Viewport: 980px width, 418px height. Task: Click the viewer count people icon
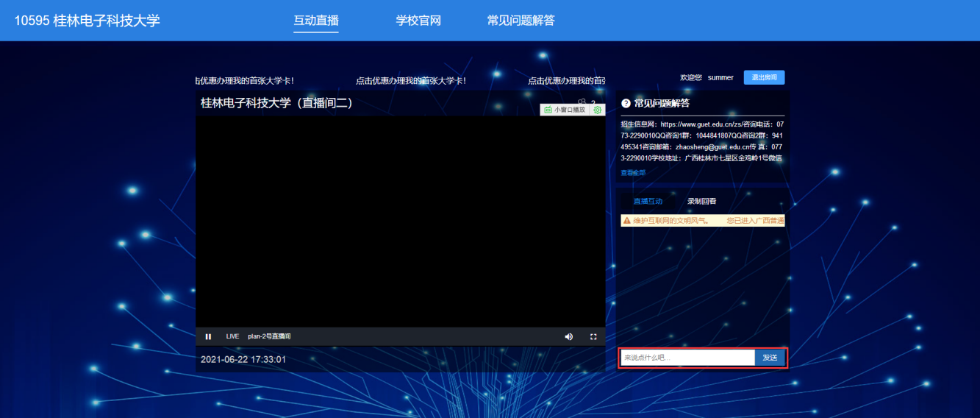(x=582, y=102)
